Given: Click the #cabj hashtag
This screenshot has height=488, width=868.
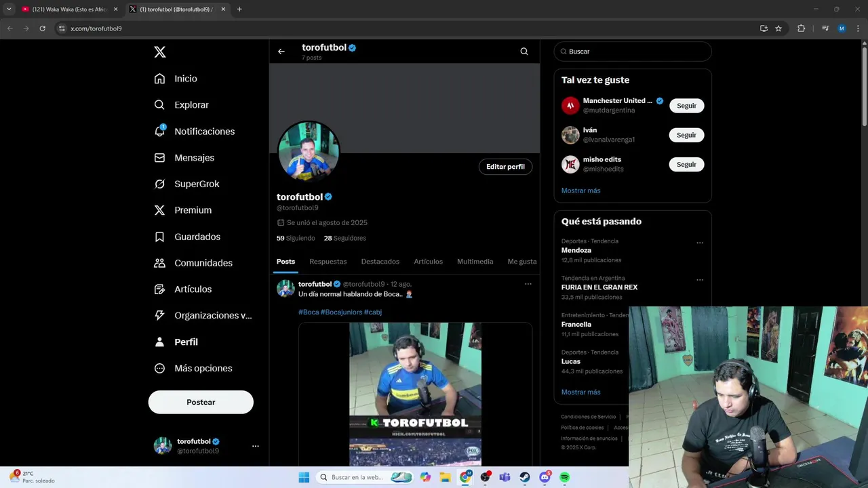Looking at the screenshot, I should 373,312.
